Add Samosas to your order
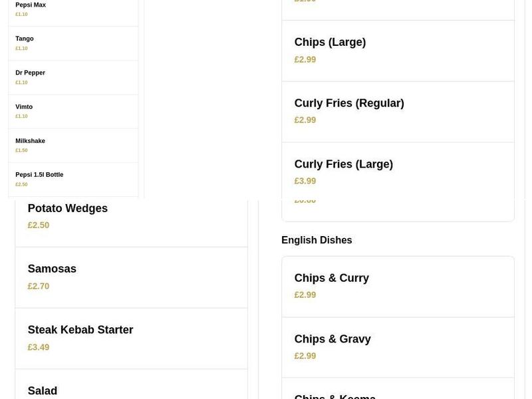This screenshot has height=399, width=532. point(52,269)
